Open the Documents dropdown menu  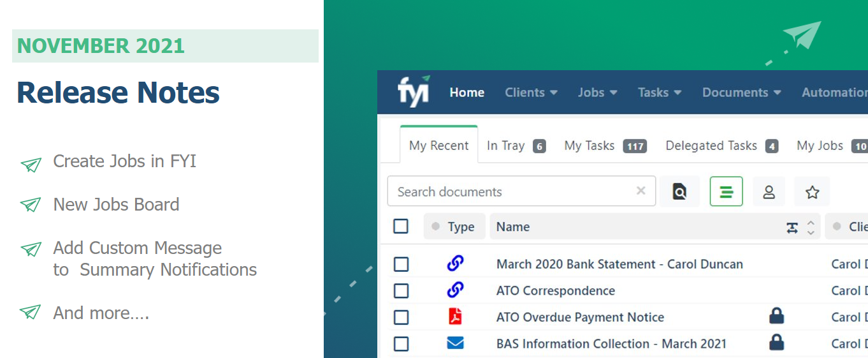pos(742,93)
